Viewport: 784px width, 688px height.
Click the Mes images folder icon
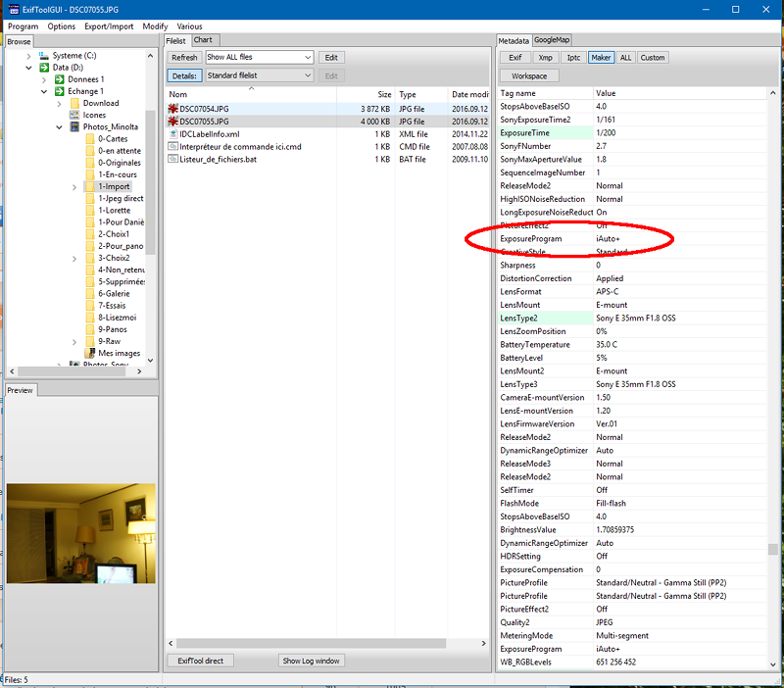pos(90,353)
